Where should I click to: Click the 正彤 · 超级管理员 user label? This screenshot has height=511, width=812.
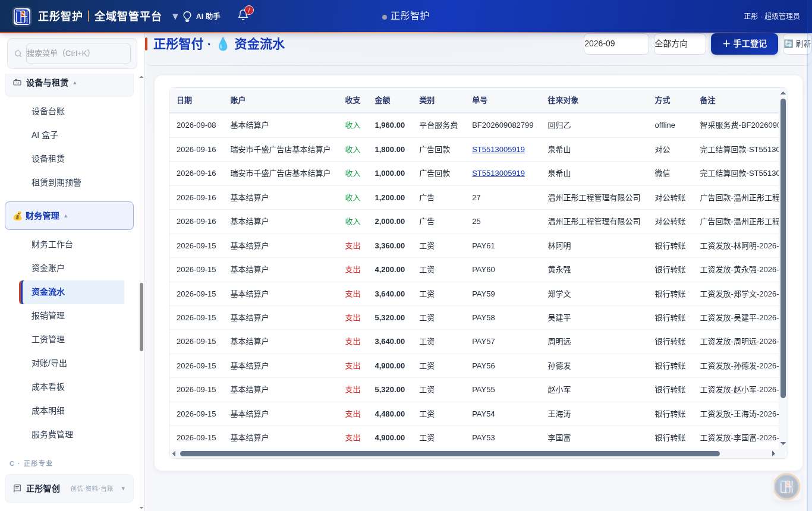[x=772, y=16]
